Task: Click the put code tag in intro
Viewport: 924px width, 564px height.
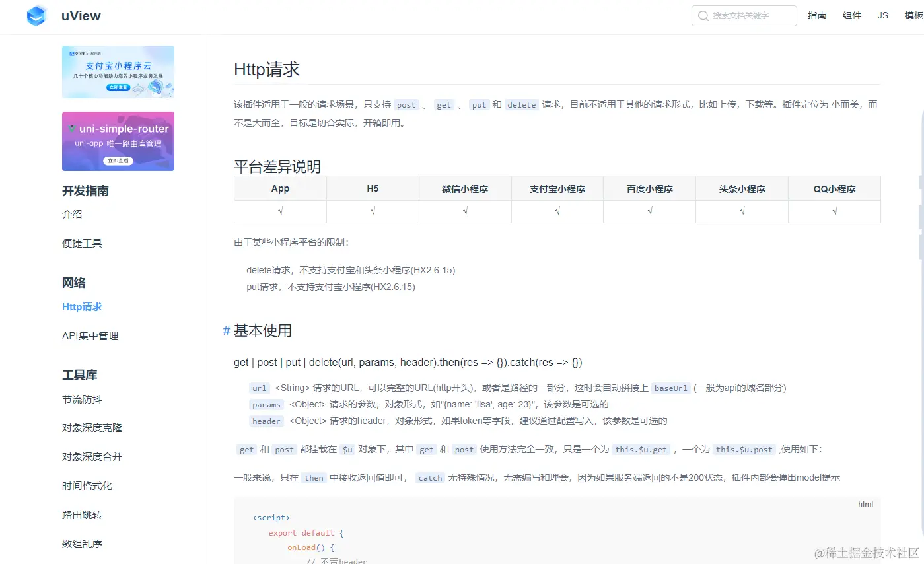Action: [x=479, y=105]
